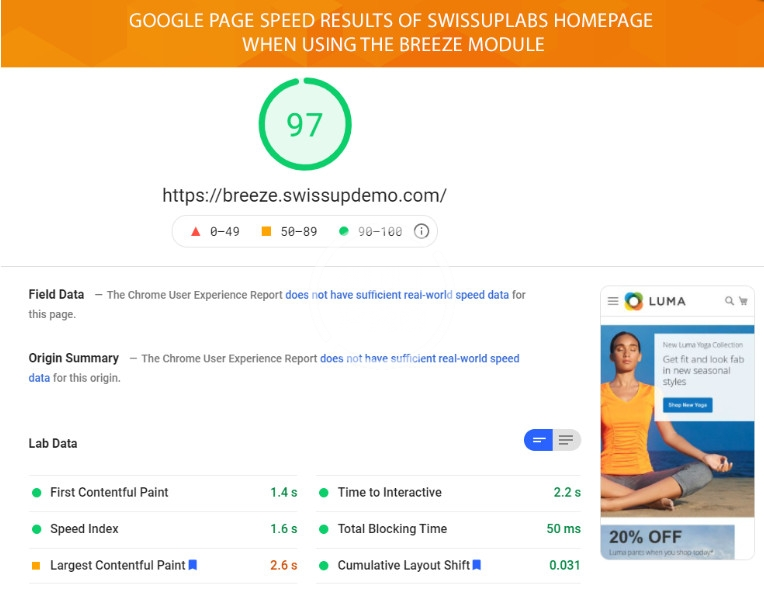Click the Field Data insufficient speed data link

coord(397,295)
